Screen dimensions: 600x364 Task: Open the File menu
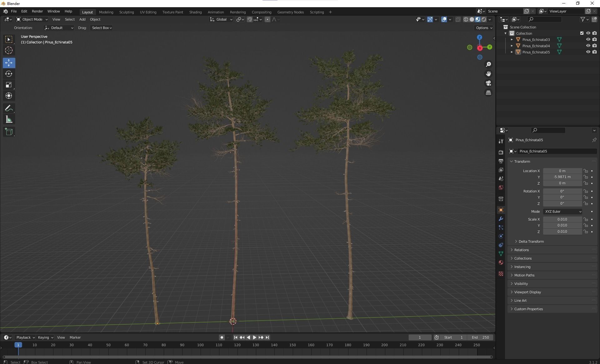pyautogui.click(x=14, y=11)
